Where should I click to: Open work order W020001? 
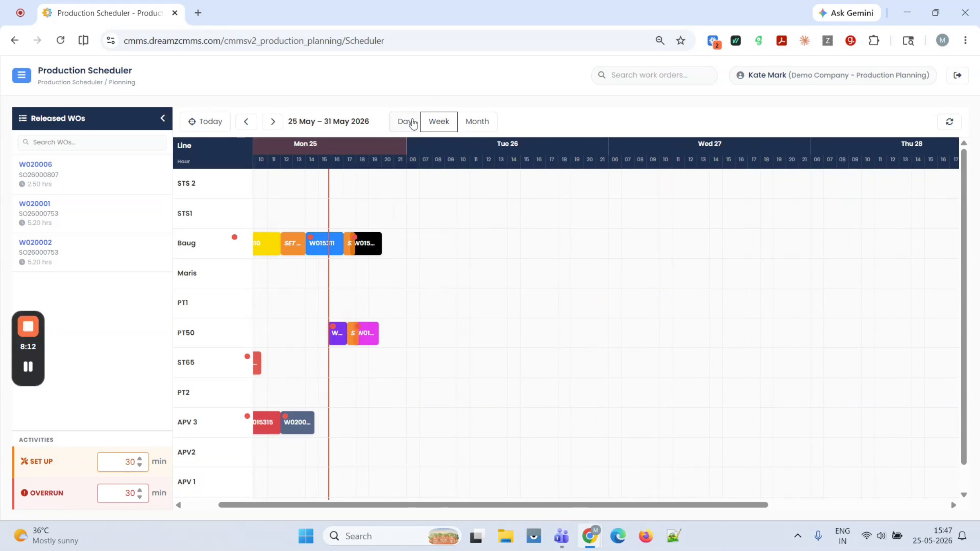(35, 204)
